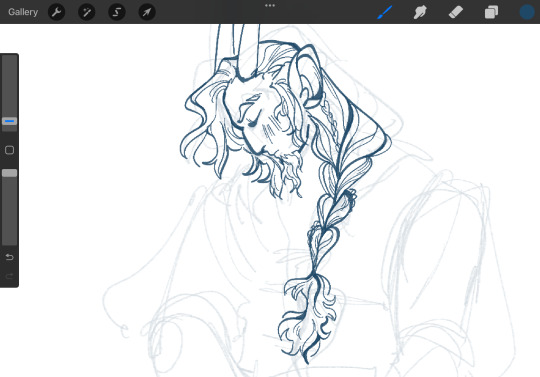The width and height of the screenshot is (540, 377).
Task: Tap the three dots at top center
Action: pos(270,6)
